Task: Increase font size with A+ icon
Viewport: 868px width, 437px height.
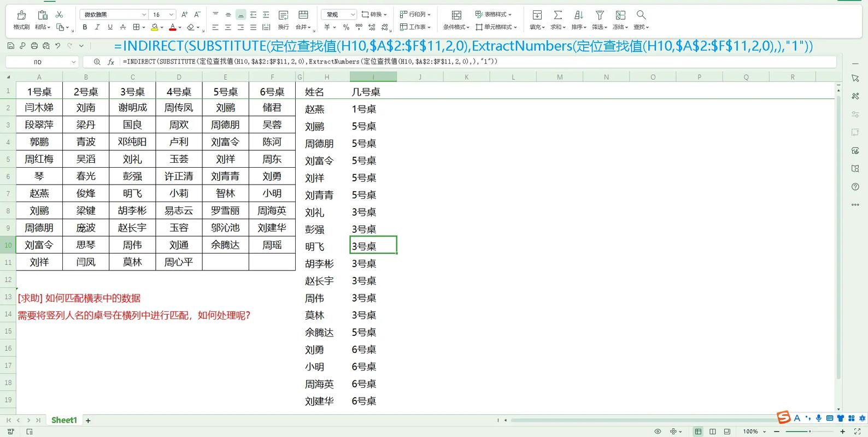Action: 185,15
